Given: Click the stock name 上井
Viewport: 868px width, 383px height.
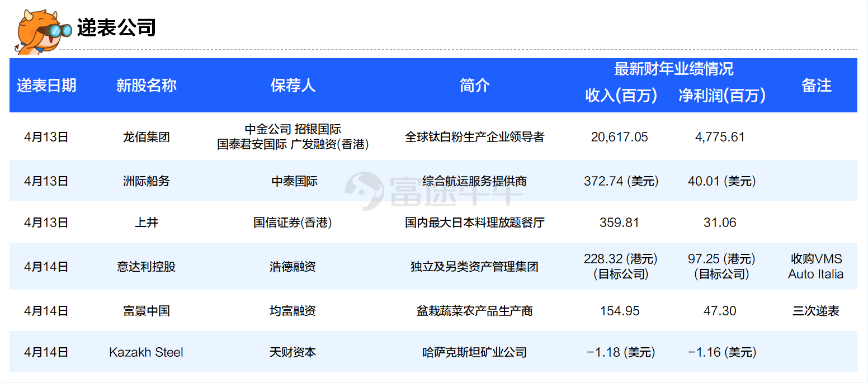Looking at the screenshot, I should 147,223.
